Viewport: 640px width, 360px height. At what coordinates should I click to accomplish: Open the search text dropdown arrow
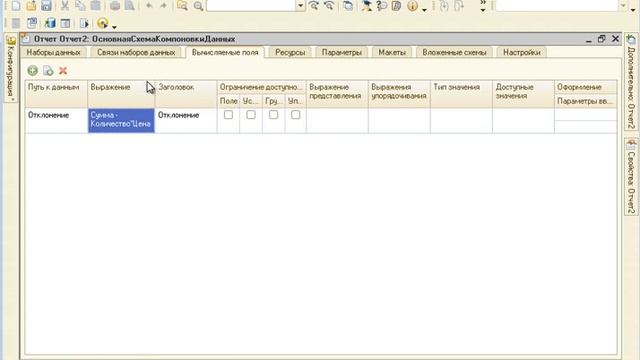point(300,5)
